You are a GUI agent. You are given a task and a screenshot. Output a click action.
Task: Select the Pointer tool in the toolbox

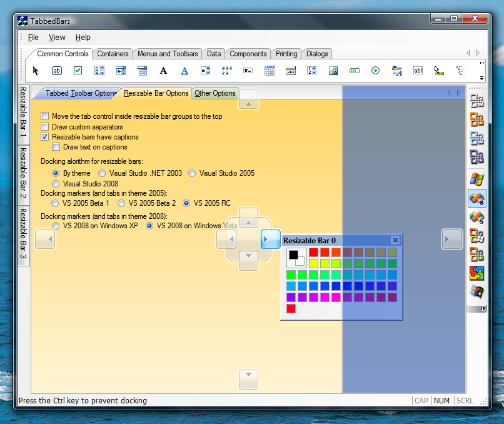point(36,71)
